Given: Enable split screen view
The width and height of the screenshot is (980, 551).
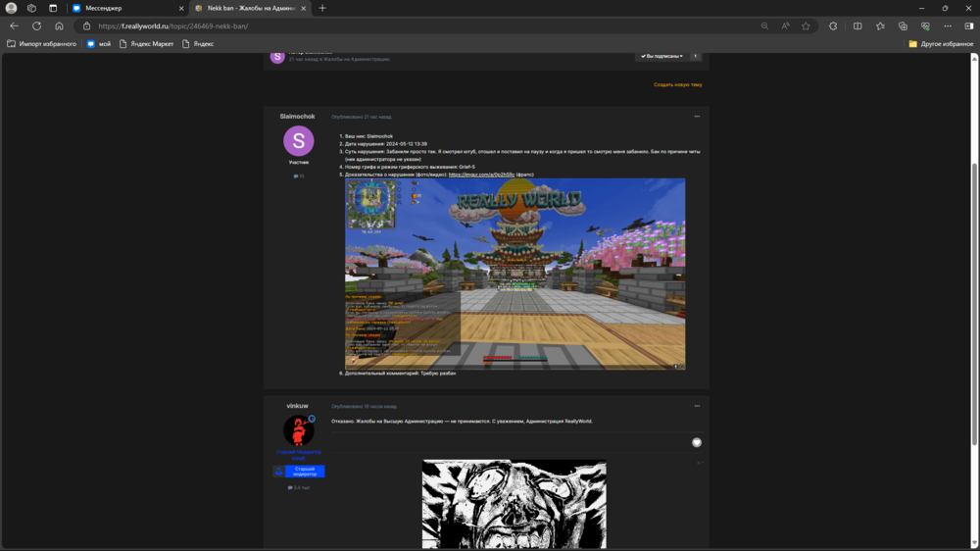Looking at the screenshot, I should [857, 26].
